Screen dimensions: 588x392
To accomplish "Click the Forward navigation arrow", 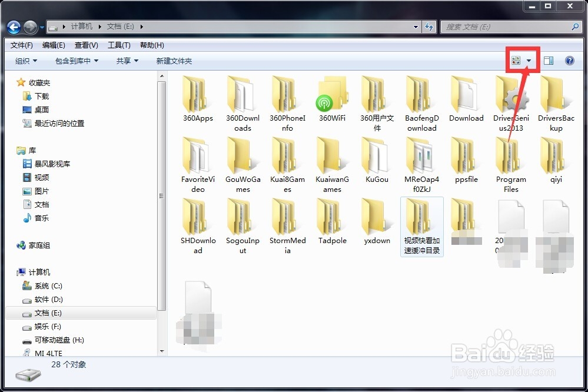I will click(x=30, y=27).
